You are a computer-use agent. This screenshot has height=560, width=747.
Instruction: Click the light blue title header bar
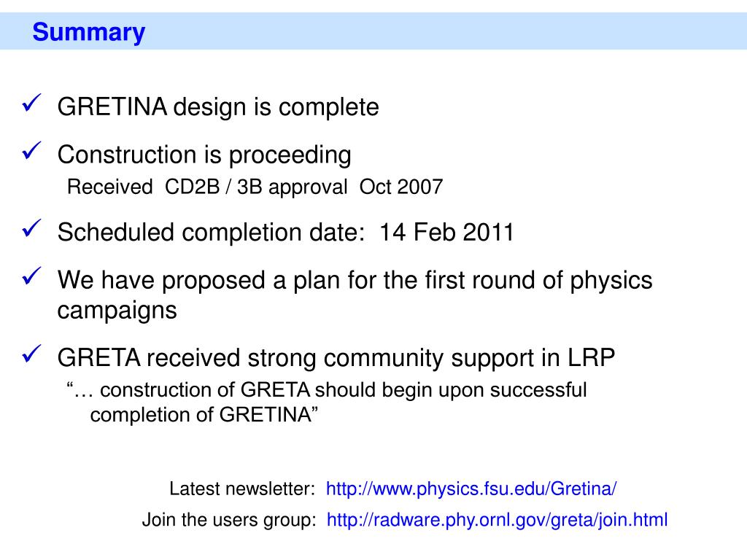click(373, 31)
